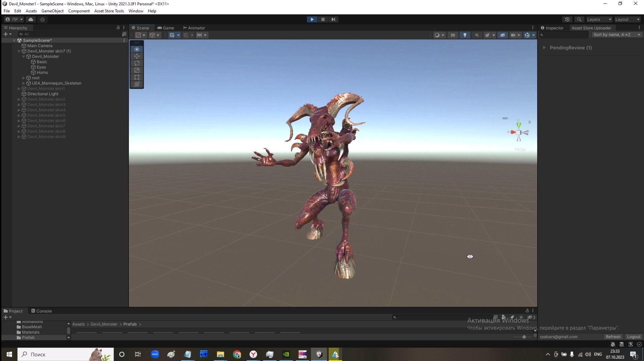Select the Move tool in Scene overlay
Screen dimensions: 644x361
click(x=137, y=56)
